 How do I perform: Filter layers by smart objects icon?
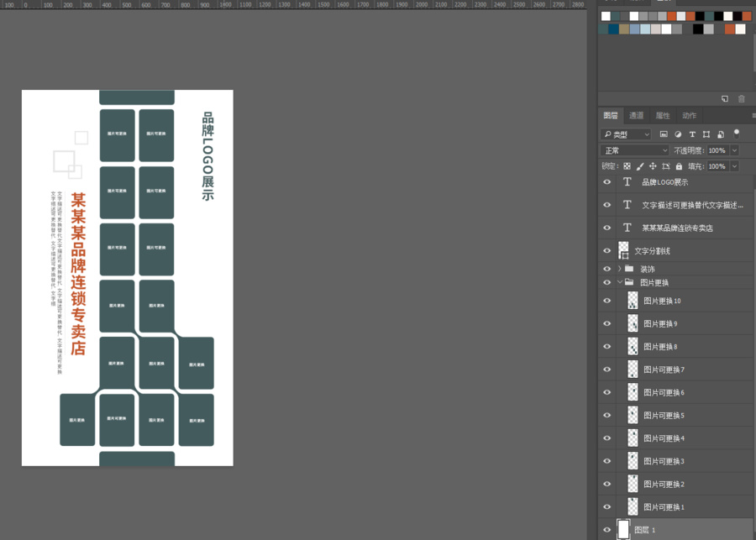click(721, 134)
